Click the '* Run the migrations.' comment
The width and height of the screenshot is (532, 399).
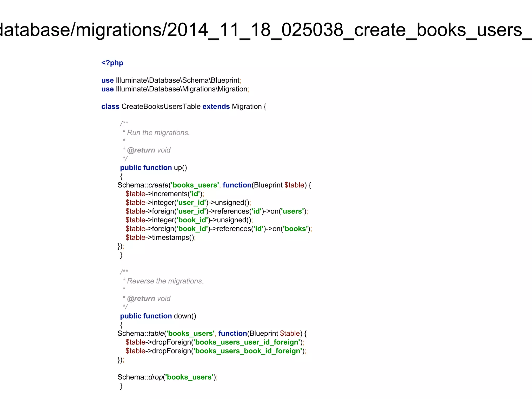156,133
